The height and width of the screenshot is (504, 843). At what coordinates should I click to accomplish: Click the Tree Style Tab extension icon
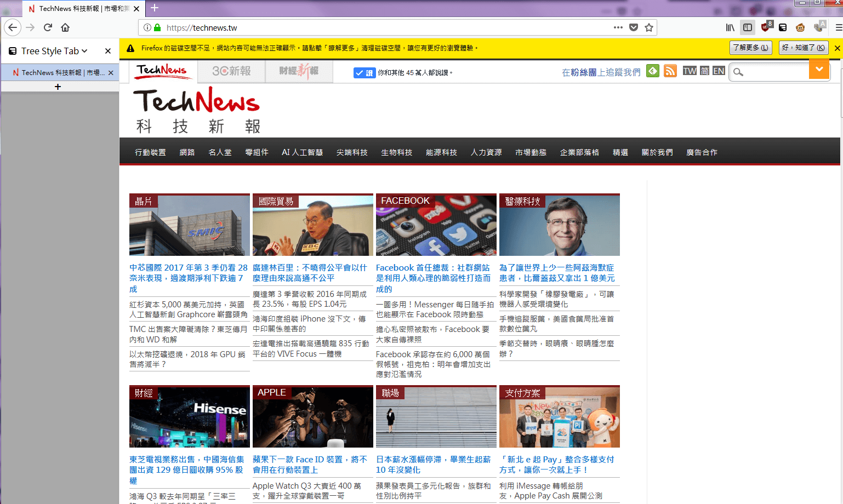pyautogui.click(x=783, y=27)
